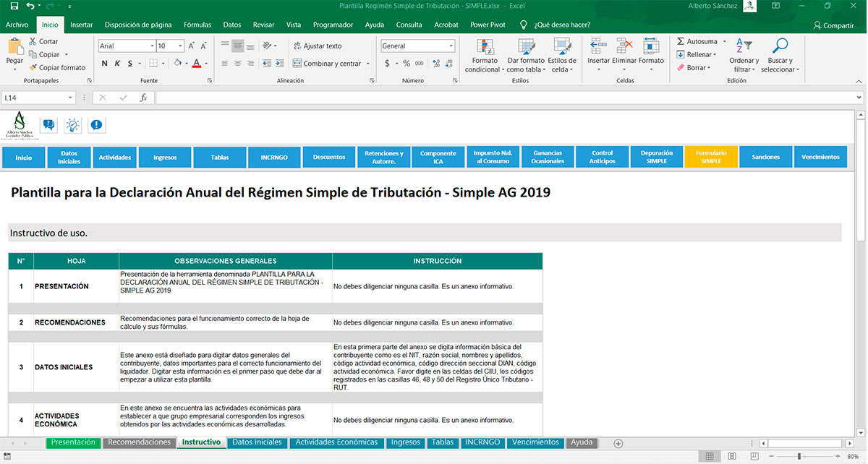The width and height of the screenshot is (868, 464).
Task: Click the insert function fx icon
Action: (143, 98)
